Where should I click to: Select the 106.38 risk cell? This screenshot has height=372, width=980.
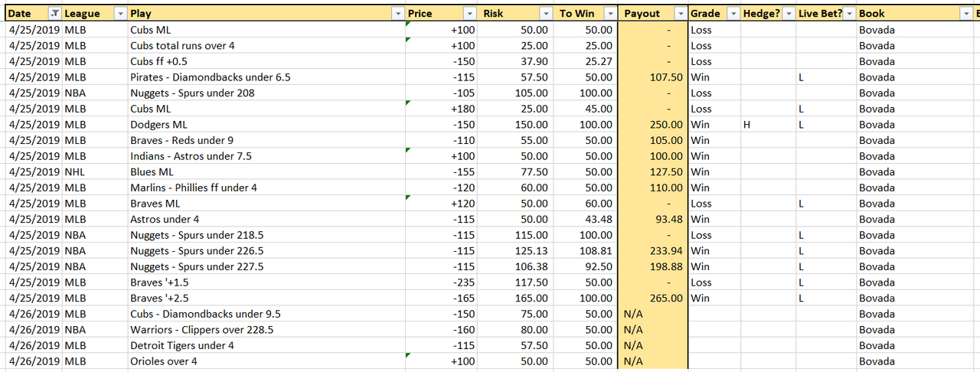(514, 267)
